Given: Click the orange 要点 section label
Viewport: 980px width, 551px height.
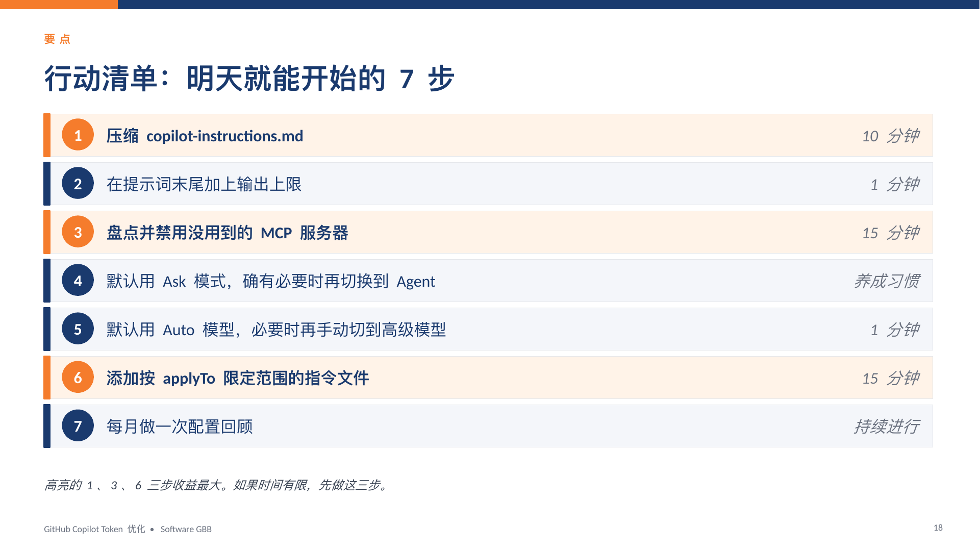Looking at the screenshot, I should coord(57,39).
